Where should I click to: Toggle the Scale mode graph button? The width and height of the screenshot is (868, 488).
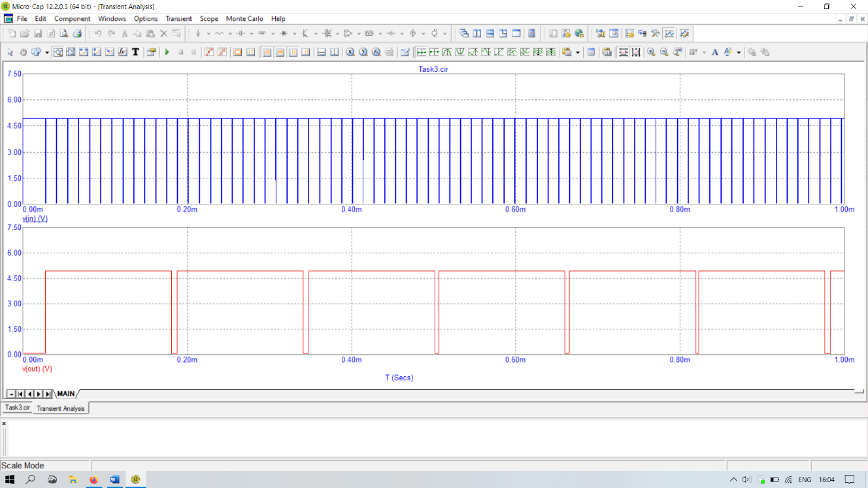coord(58,52)
